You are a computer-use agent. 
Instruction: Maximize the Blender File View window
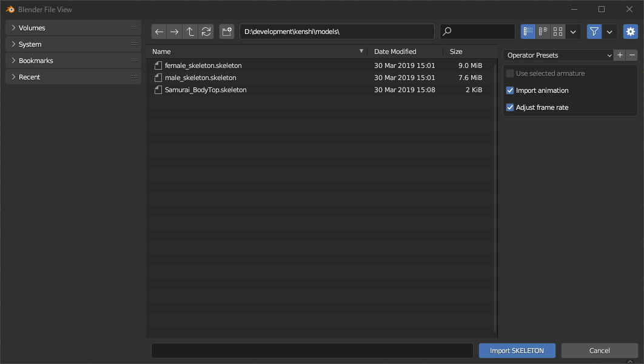point(602,9)
